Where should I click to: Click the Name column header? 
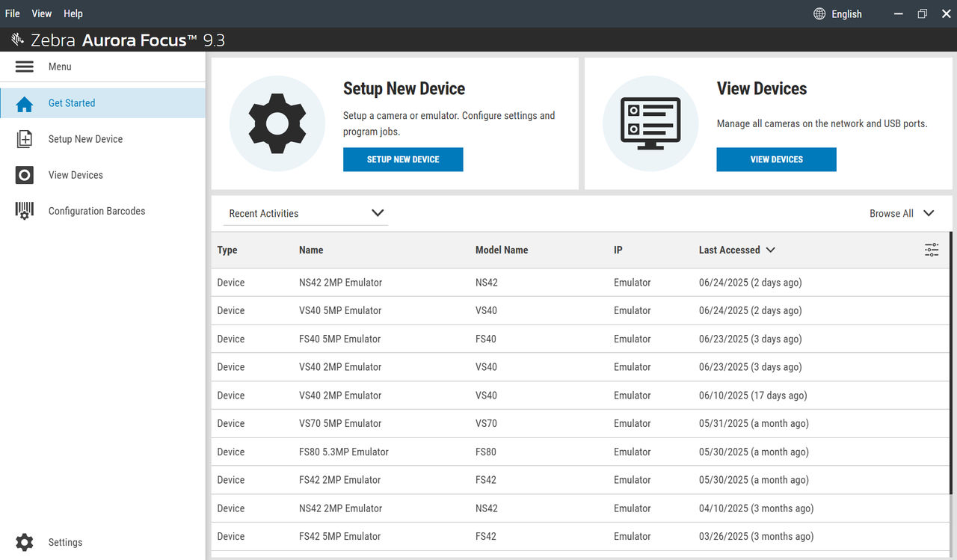[x=311, y=250]
